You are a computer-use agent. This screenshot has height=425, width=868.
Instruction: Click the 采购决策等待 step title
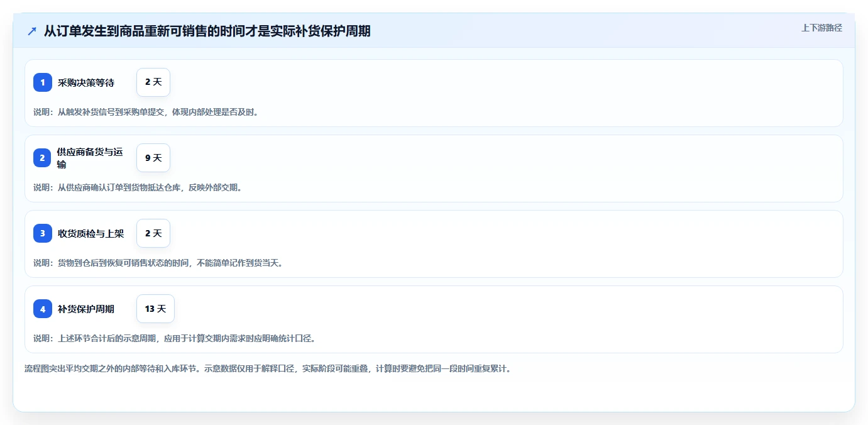[x=86, y=82]
